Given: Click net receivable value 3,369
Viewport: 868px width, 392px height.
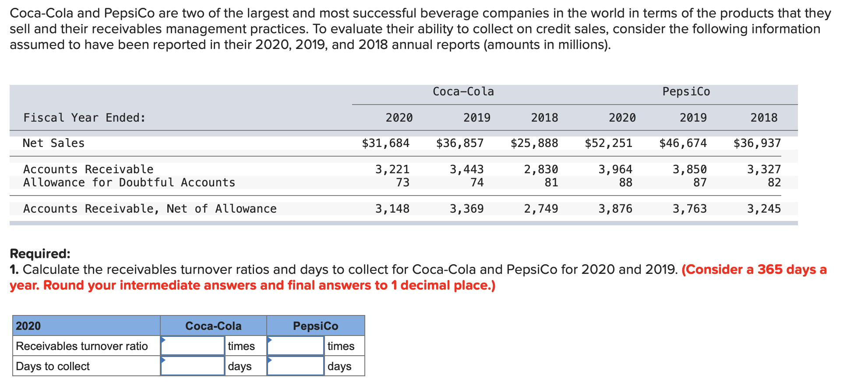Looking at the screenshot, I should point(467,209).
